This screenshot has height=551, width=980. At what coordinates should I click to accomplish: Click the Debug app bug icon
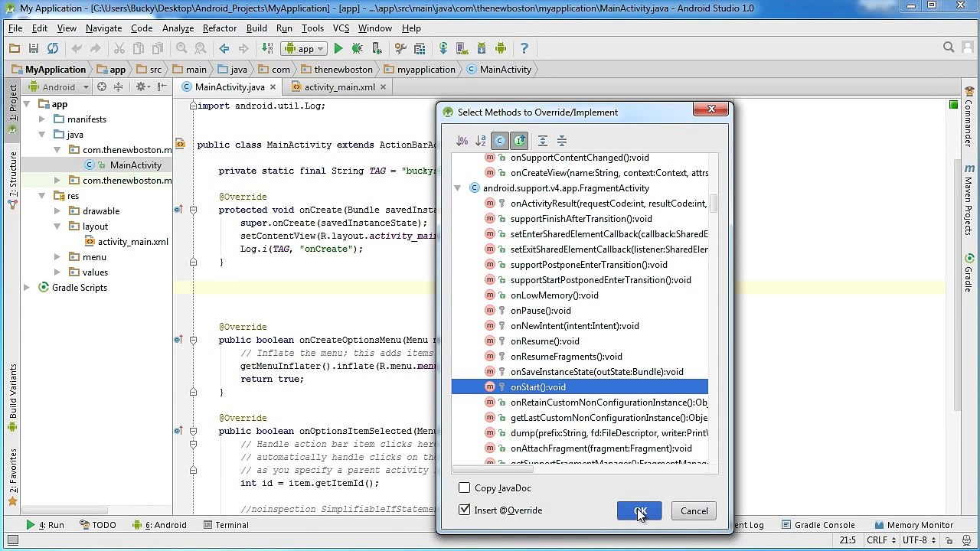pos(357,48)
